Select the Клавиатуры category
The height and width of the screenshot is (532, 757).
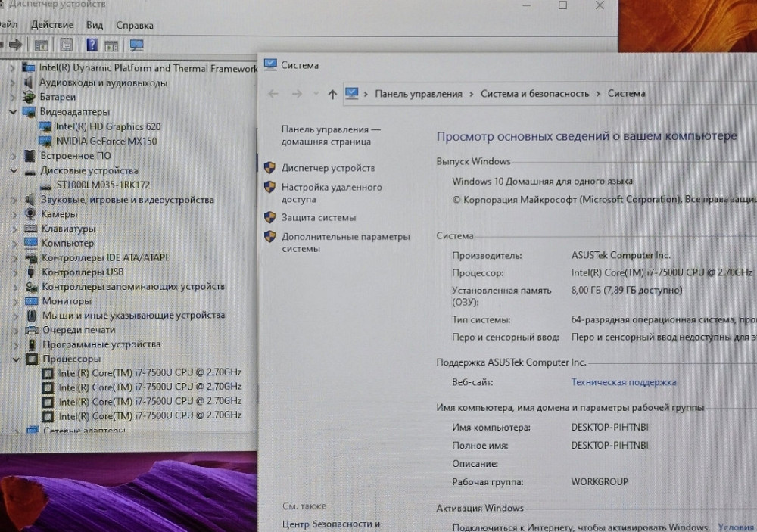pos(69,229)
